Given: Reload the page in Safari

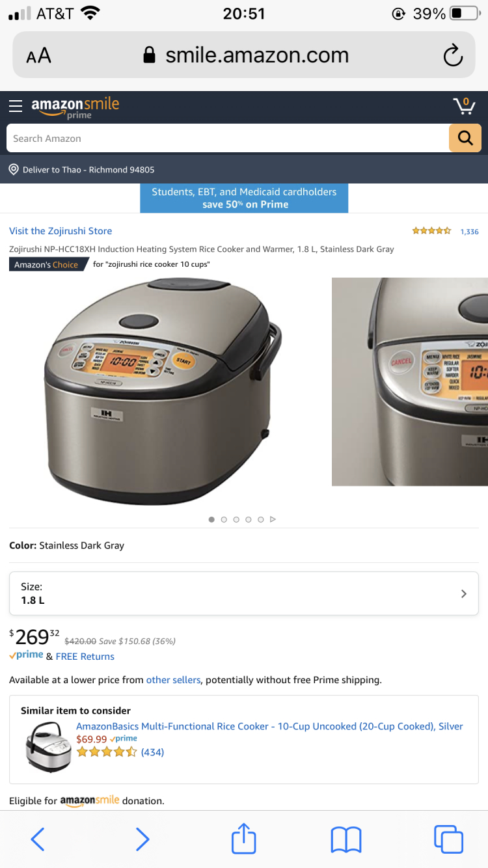Looking at the screenshot, I should point(453,55).
